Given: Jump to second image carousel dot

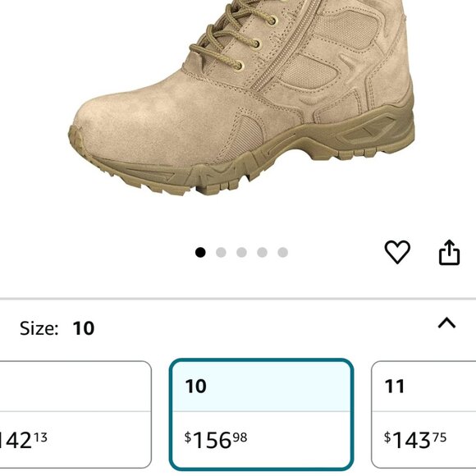Looking at the screenshot, I should coord(221,252).
